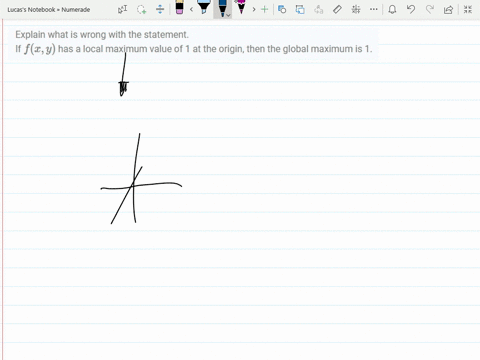480x360 pixels.
Task: Click the 'Lucas's Notebook » Numerade' title
Action: tap(49, 10)
